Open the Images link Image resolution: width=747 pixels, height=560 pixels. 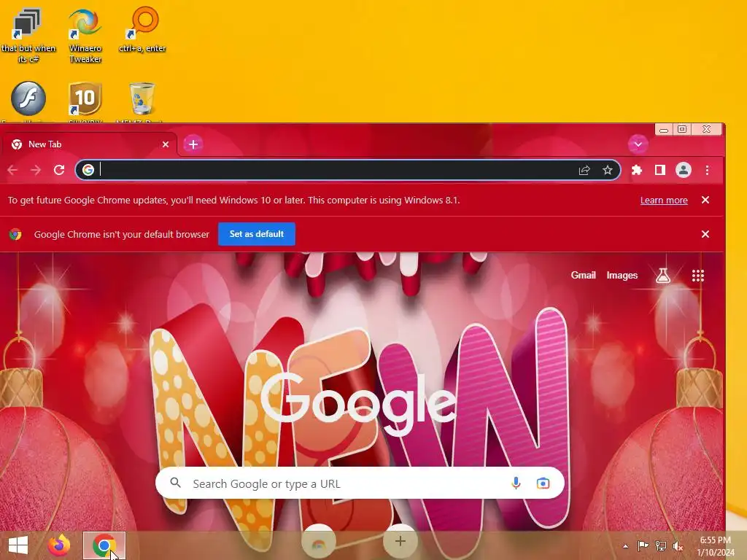(622, 275)
